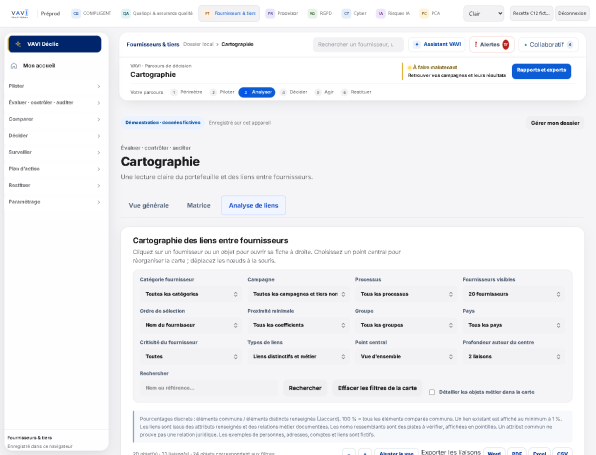
Task: Click the home icon beside Mon accueil
Action: tap(14, 66)
